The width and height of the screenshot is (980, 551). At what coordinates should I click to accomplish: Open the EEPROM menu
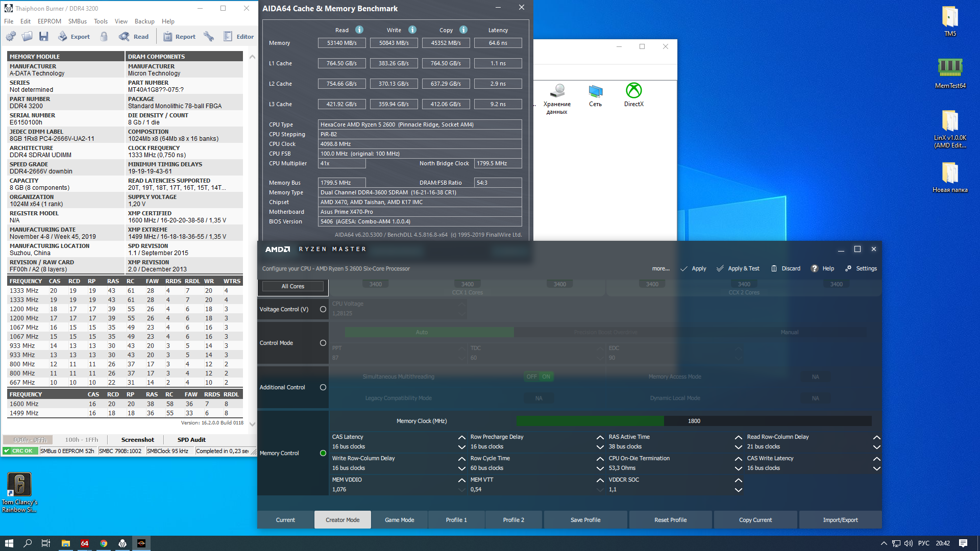coord(49,21)
